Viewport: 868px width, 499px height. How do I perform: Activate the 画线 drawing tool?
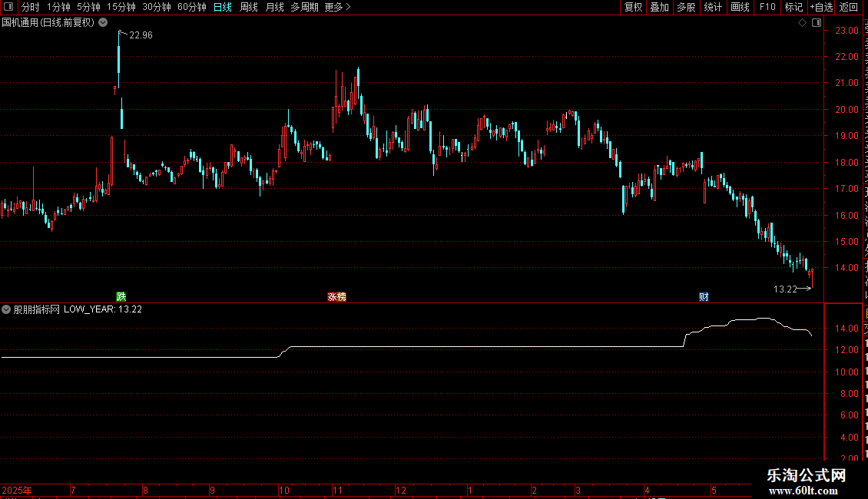[x=740, y=7]
